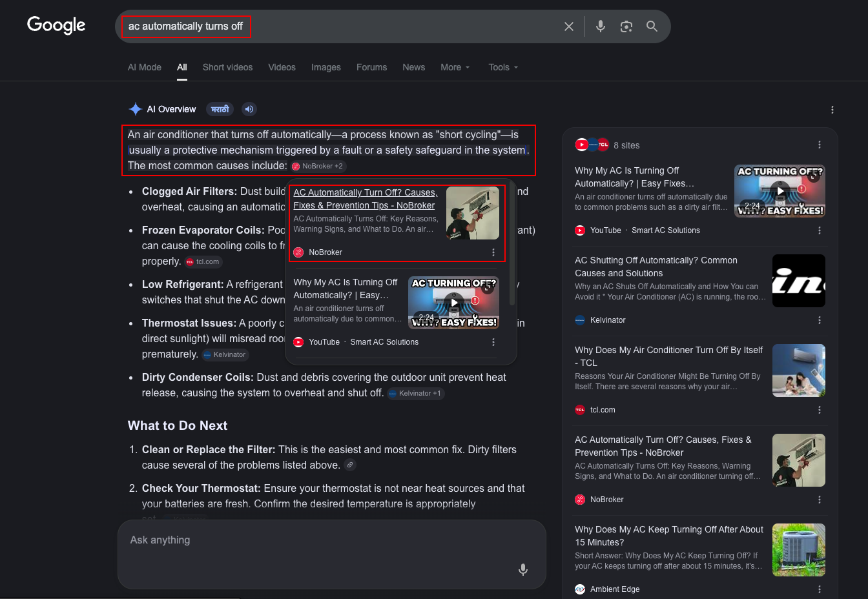Click the 'Clogged Air Filters:' bullet text
The width and height of the screenshot is (868, 599).
[190, 192]
